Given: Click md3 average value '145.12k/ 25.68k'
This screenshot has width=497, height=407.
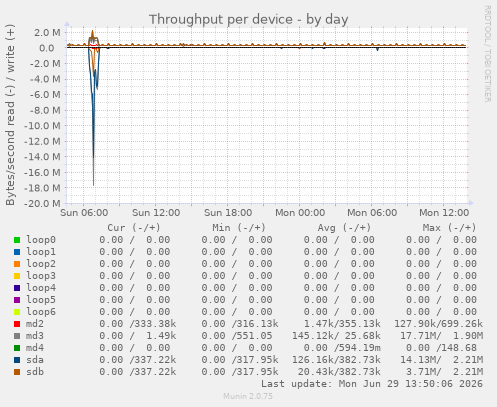Looking at the screenshot, I should pos(336,336).
